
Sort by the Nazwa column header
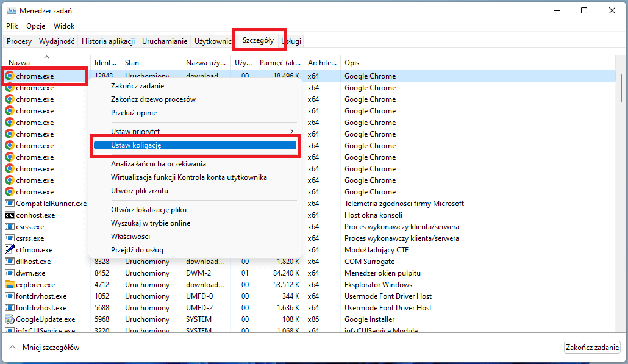pos(46,62)
